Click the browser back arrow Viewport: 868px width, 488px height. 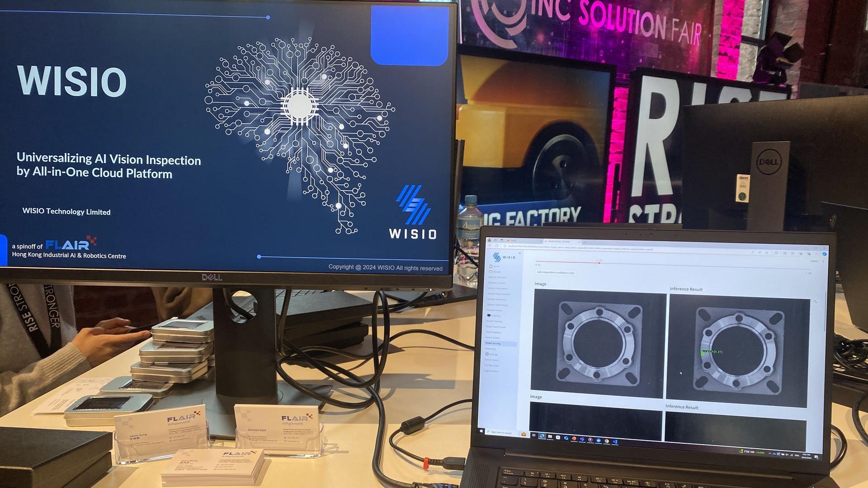(490, 245)
